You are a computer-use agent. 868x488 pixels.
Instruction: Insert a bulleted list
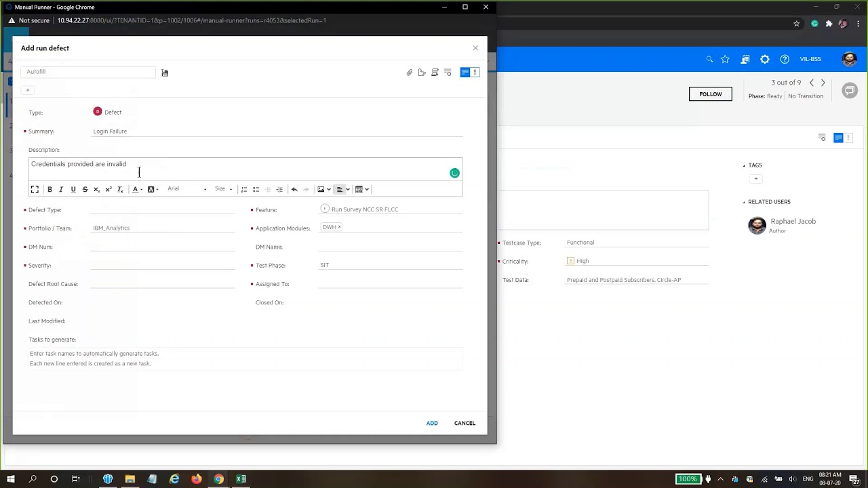(256, 189)
